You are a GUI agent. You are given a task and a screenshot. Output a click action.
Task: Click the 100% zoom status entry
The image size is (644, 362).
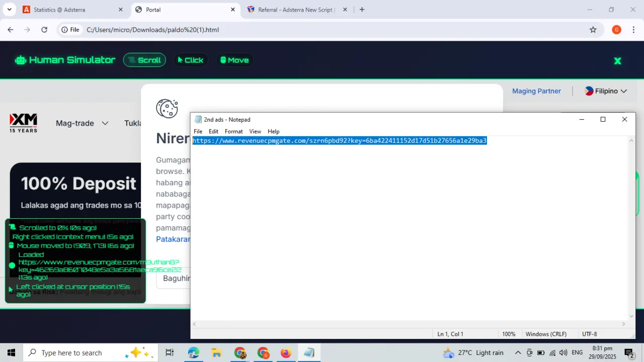tap(509, 334)
